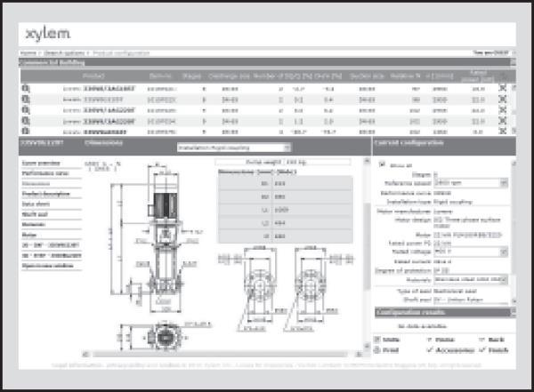This screenshot has height=392, width=534.
Task: Click down arrow of product table scrollbar
Action: tap(514, 131)
